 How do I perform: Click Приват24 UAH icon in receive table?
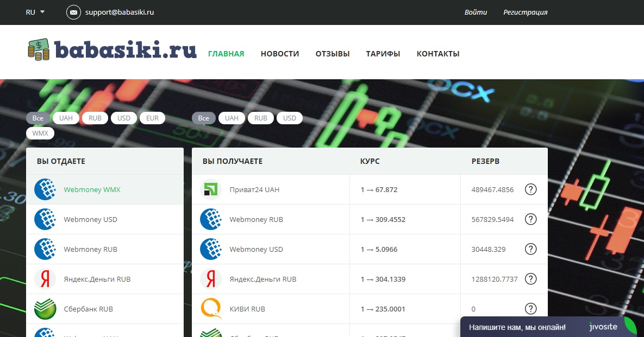tap(211, 189)
